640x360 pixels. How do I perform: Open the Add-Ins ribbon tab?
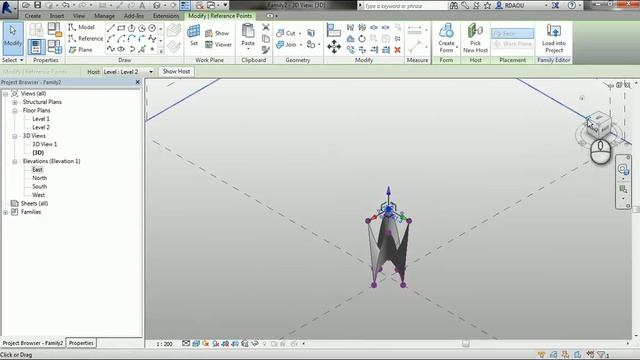pos(134,16)
